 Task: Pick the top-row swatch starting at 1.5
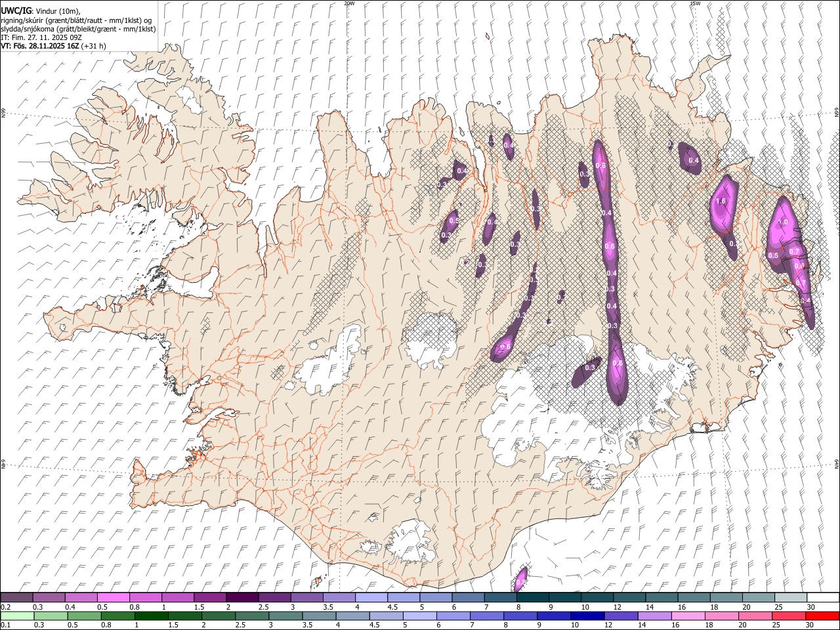(210, 597)
